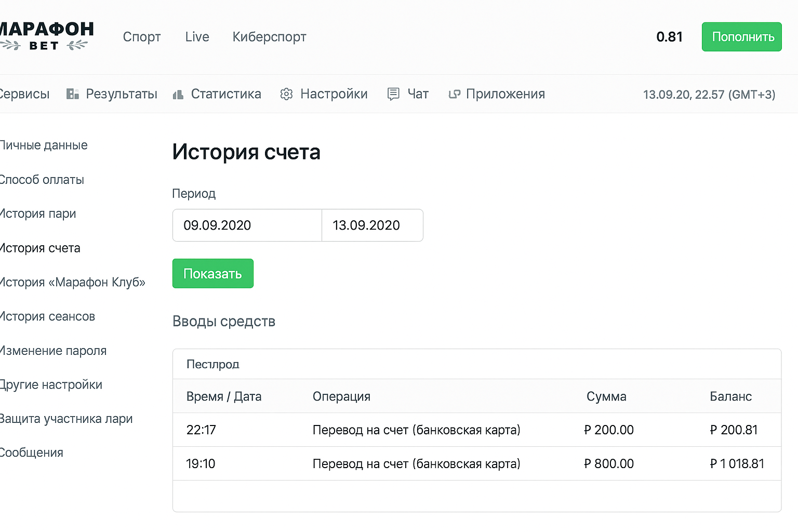Select История сеансов in the sidebar
This screenshot has width=798, height=532.
pos(47,316)
